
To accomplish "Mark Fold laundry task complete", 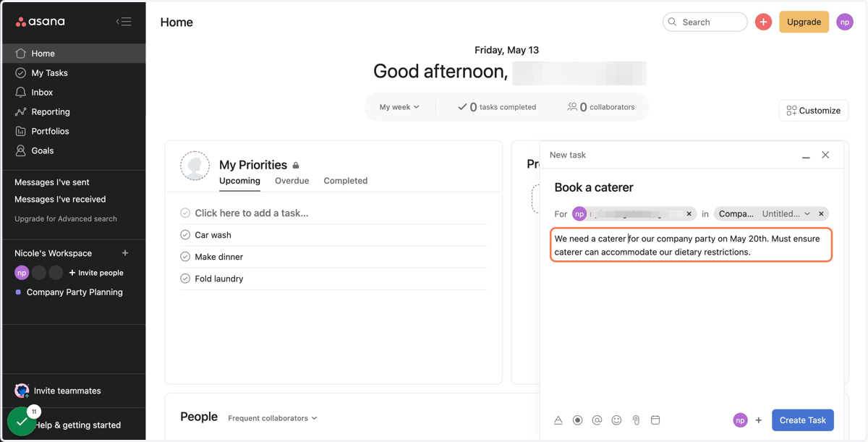I will click(185, 278).
